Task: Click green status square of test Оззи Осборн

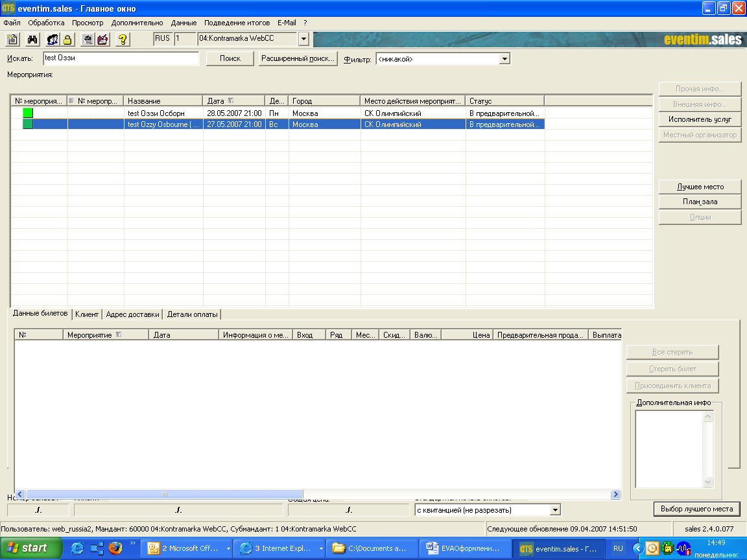Action: [x=28, y=113]
